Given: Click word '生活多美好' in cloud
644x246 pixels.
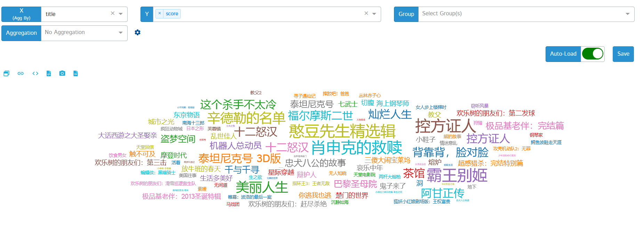Looking at the screenshot, I should click(x=216, y=178).
